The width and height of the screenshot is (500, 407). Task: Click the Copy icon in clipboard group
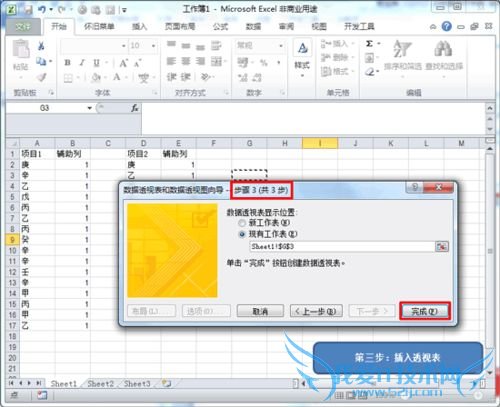click(x=41, y=61)
